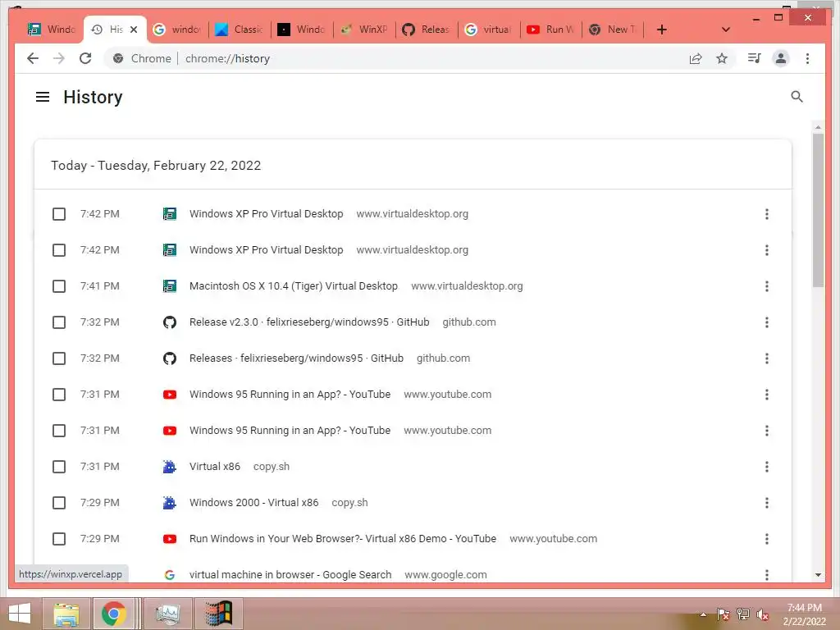The width and height of the screenshot is (840, 630).
Task: Click the Chrome taskbar icon
Action: (113, 614)
